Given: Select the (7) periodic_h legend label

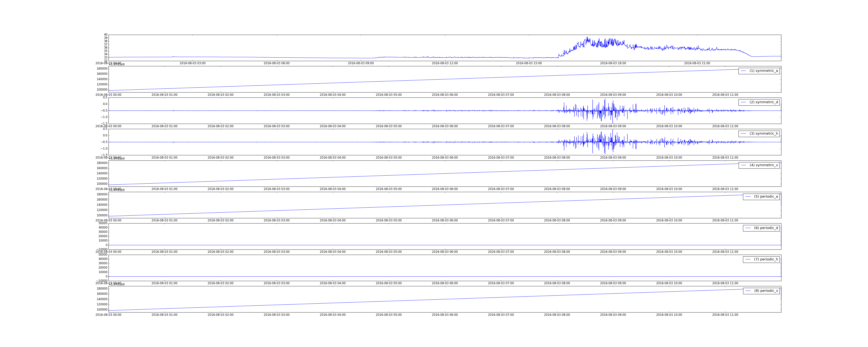Looking at the screenshot, I should pyautogui.click(x=766, y=259).
